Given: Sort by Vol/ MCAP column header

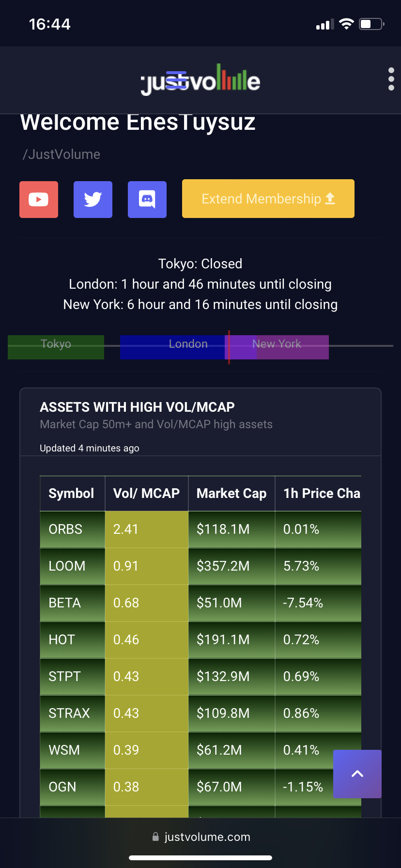Looking at the screenshot, I should pos(147,494).
